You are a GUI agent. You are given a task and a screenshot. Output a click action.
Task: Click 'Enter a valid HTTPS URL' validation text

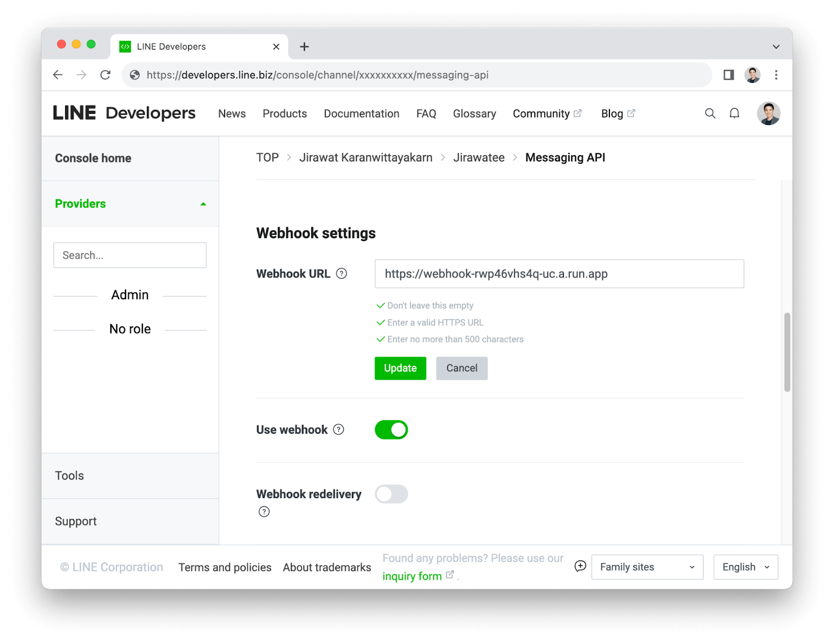[x=435, y=323]
